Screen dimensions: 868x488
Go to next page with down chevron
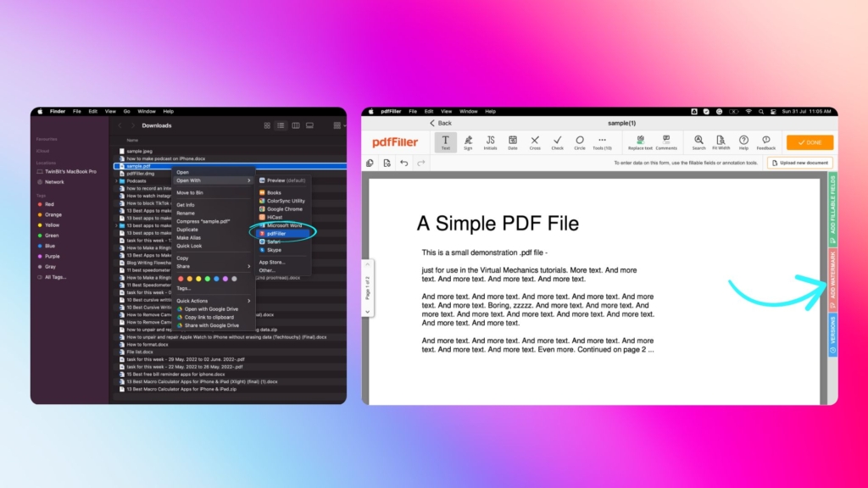(368, 312)
